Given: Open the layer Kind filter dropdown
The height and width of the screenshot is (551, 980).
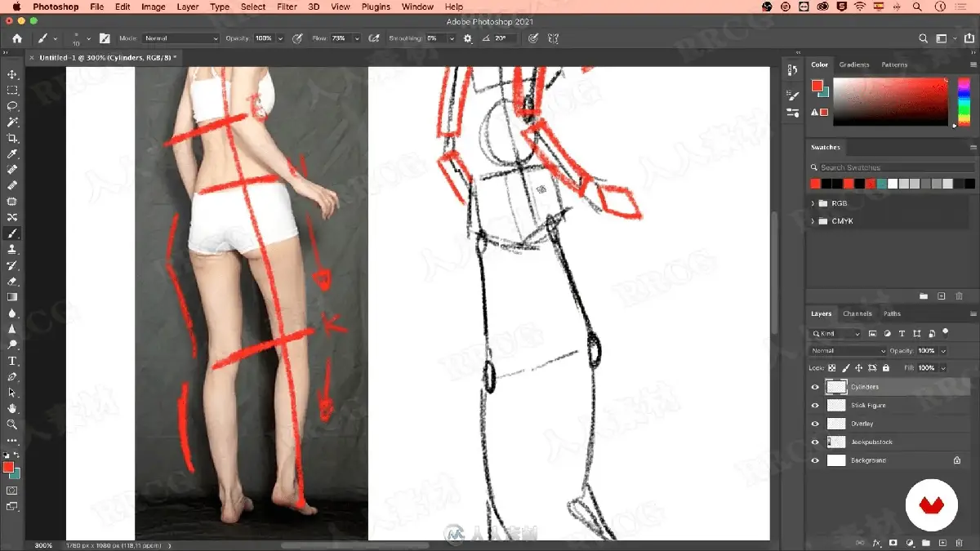Looking at the screenshot, I should pyautogui.click(x=835, y=334).
